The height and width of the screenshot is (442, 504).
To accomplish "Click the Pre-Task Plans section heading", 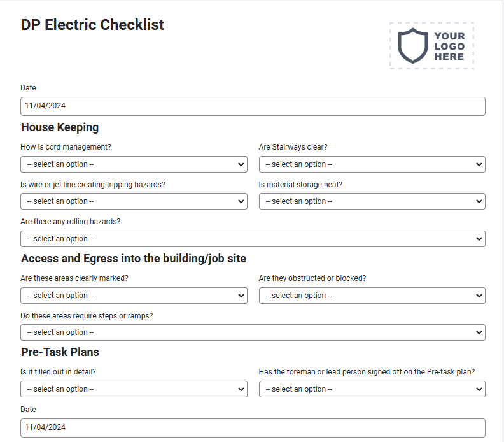I will point(60,352).
